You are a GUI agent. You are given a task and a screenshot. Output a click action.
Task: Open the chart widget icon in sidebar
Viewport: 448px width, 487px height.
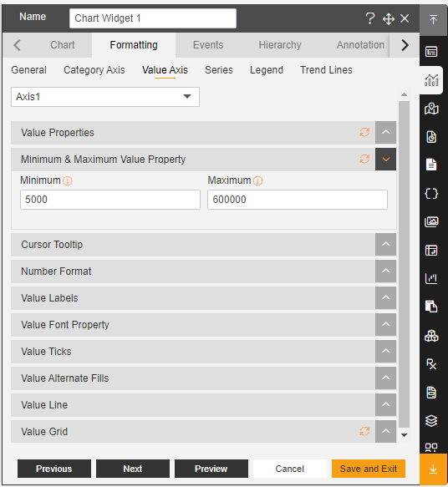[431, 80]
